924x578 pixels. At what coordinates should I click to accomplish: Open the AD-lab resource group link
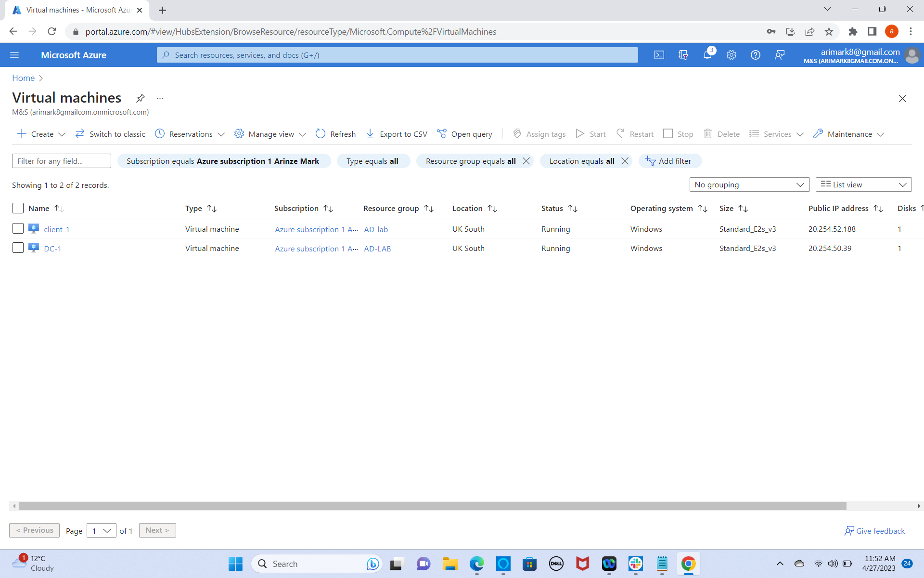(376, 229)
